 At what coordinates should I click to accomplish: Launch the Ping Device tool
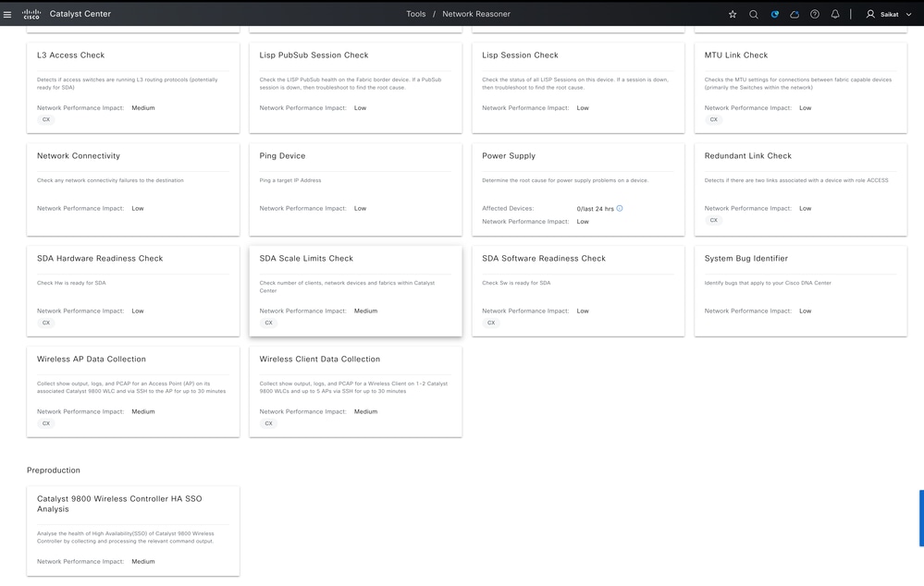click(355, 189)
